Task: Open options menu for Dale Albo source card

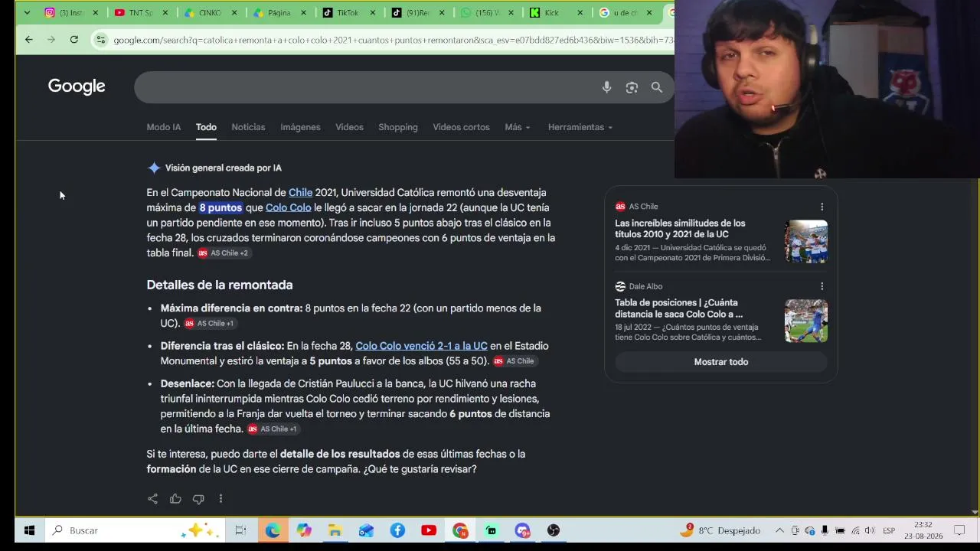Action: click(x=822, y=286)
